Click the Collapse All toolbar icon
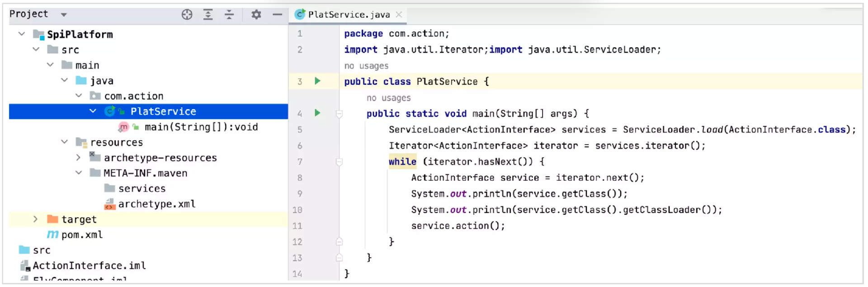Viewport: 868px width, 287px height. [x=229, y=14]
